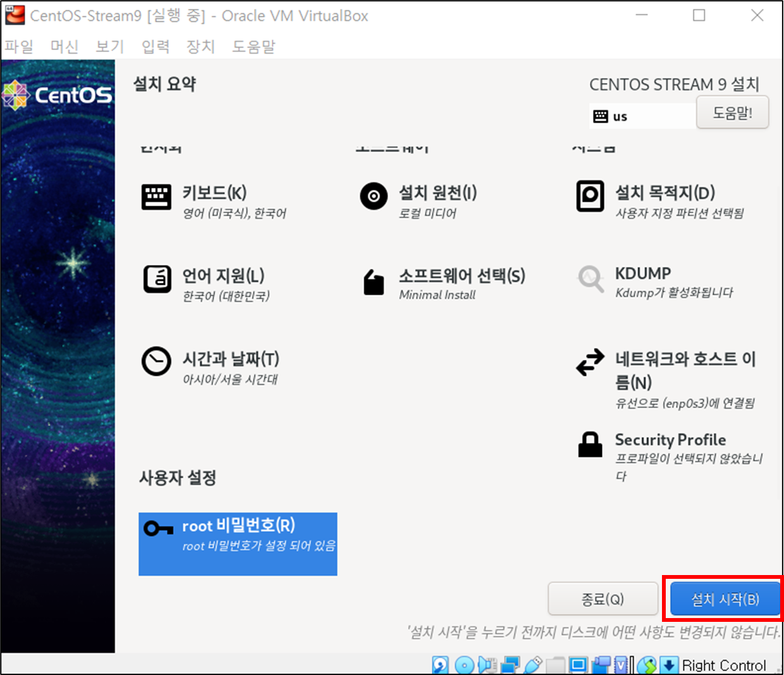Click the keyboard layout icon next to us

(x=601, y=116)
